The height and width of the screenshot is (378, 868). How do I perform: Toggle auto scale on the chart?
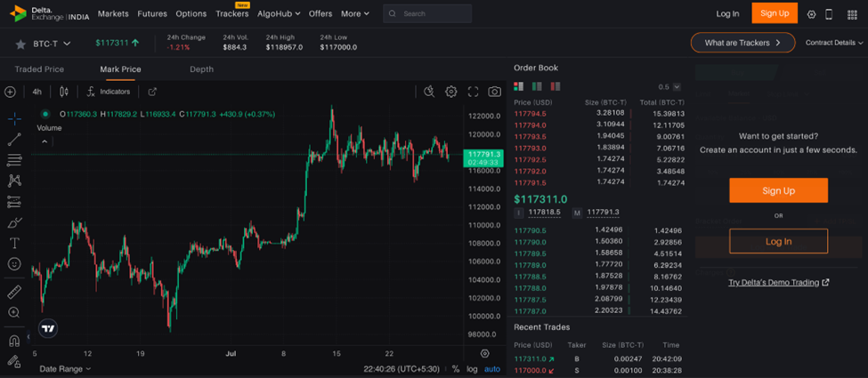tap(492, 369)
